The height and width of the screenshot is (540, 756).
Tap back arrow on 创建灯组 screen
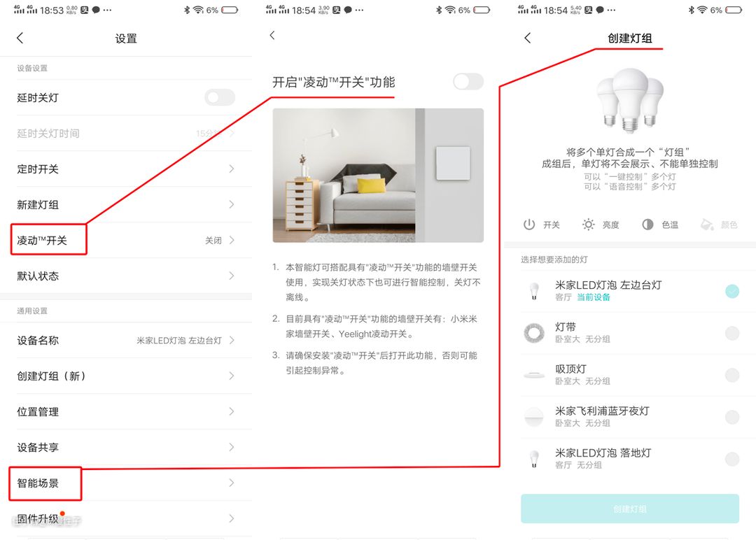528,38
